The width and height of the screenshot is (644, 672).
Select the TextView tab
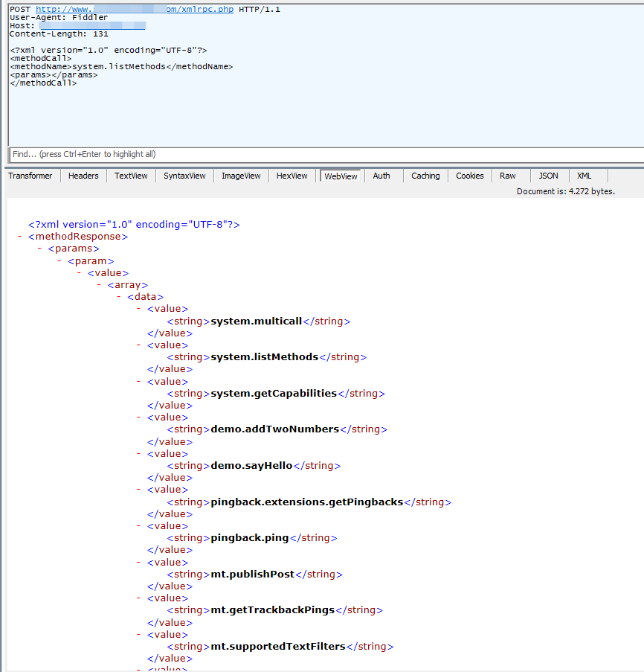(131, 176)
